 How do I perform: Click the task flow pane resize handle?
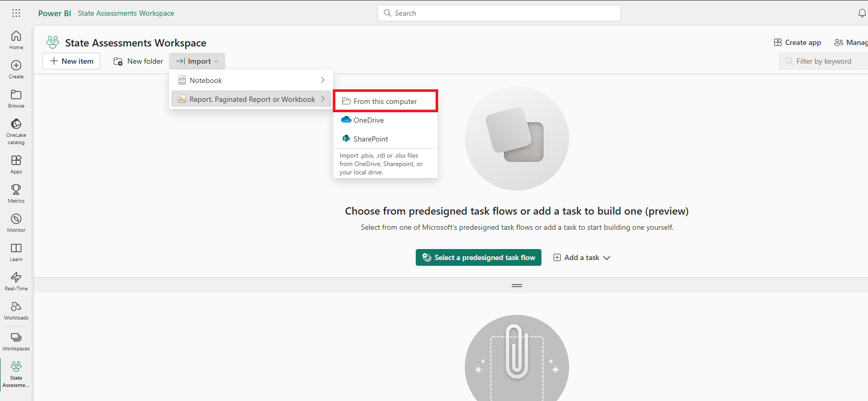pyautogui.click(x=517, y=286)
